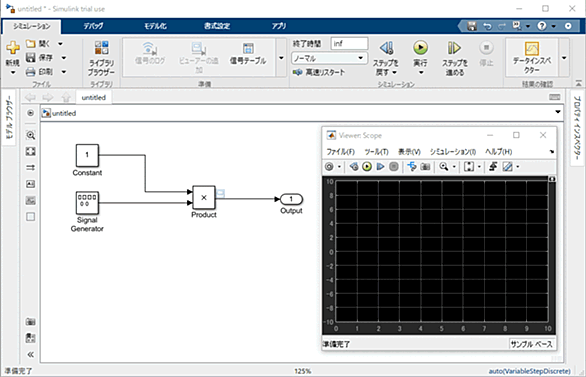Click the 終了時間 stop time field
This screenshot has height=377, width=586.
point(349,44)
